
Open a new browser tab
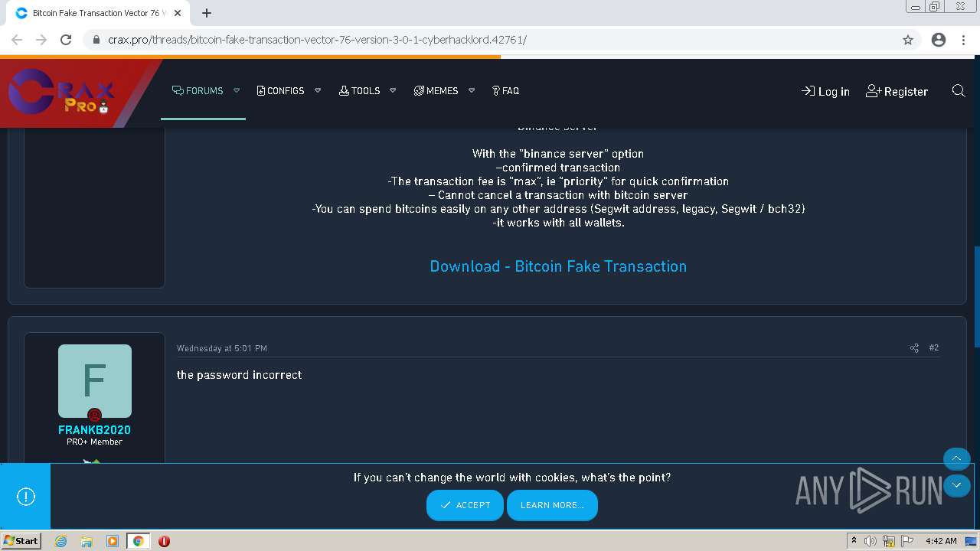coord(207,13)
